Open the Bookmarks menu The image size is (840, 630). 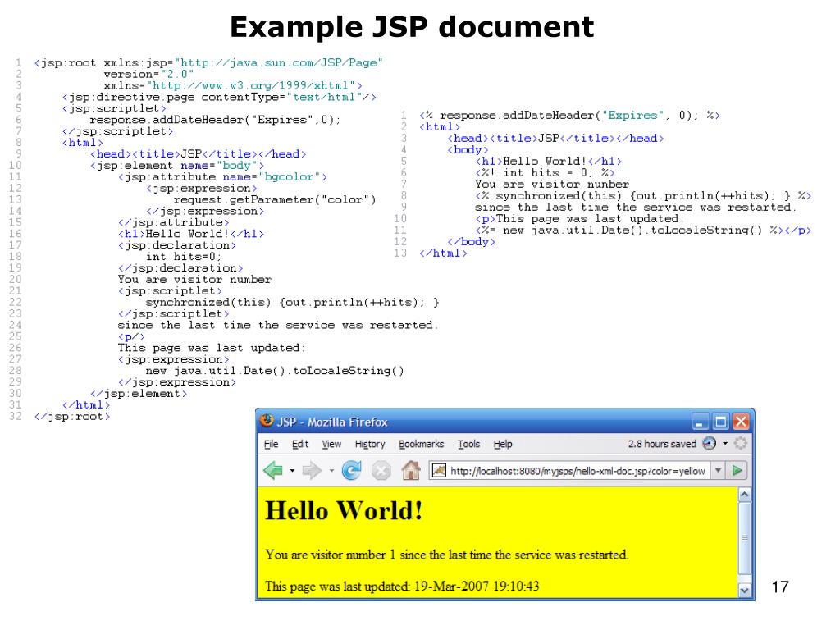pos(421,444)
